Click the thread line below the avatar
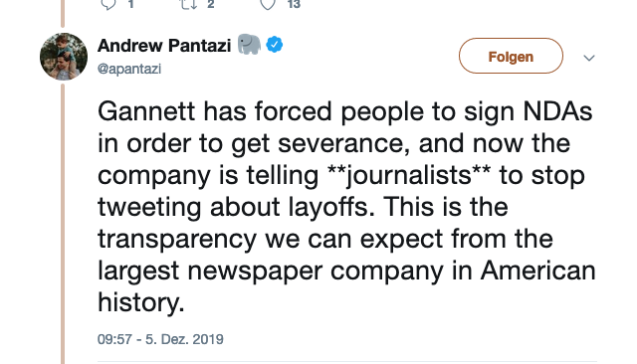This screenshot has height=364, width=637. (x=63, y=224)
